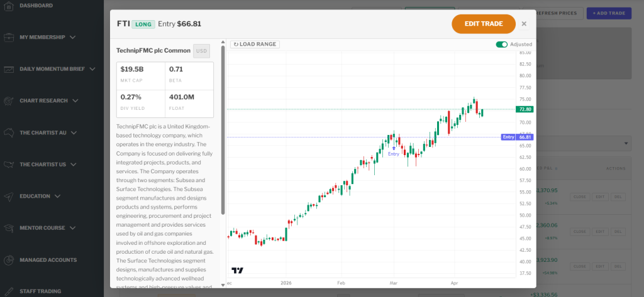Click the Chart Research target icon
Image resolution: width=644 pixels, height=297 pixels.
pos(9,100)
